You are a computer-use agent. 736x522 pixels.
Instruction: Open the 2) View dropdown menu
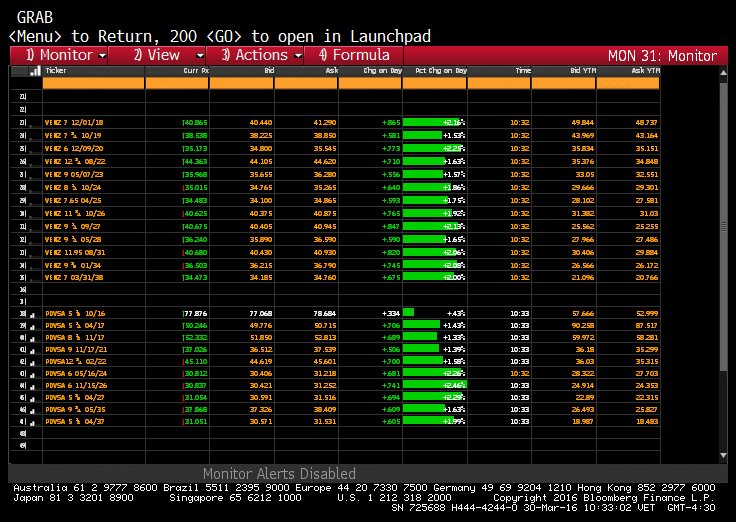pyautogui.click(x=157, y=55)
